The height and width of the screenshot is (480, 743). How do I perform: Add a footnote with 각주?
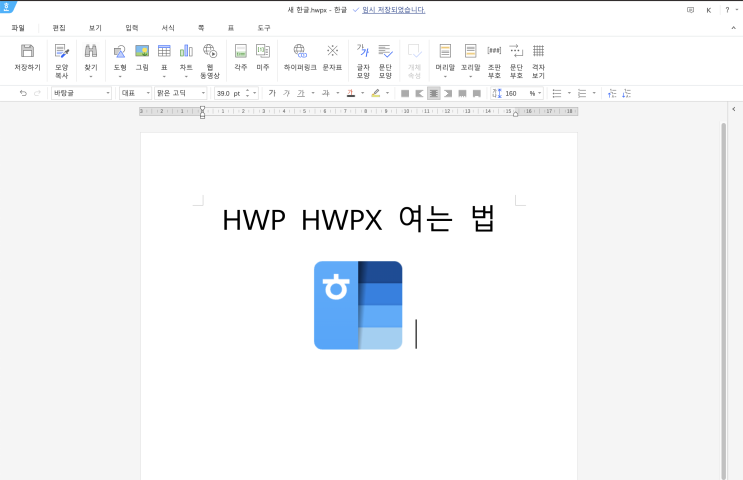[x=241, y=57]
